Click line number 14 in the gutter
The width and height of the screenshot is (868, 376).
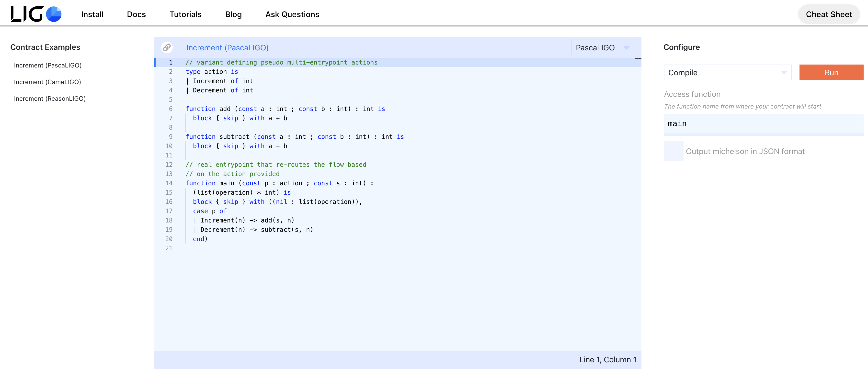tap(169, 183)
